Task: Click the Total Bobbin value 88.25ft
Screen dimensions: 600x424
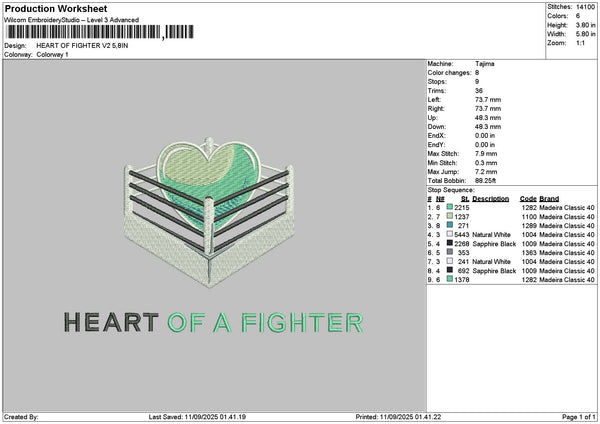Action: coord(485,181)
